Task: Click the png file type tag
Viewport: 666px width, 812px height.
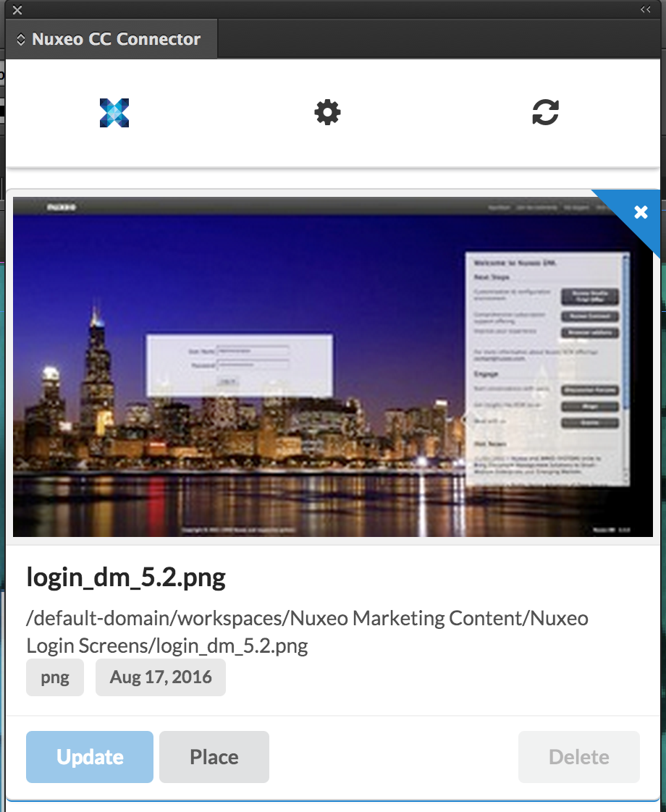Action: (x=55, y=677)
